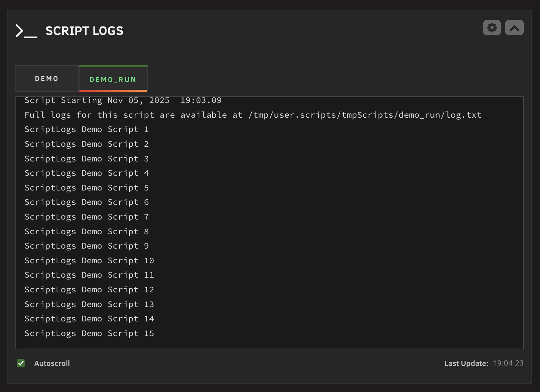Click the SCRIPT LOGS panel title
This screenshot has width=540, height=392.
84,31
